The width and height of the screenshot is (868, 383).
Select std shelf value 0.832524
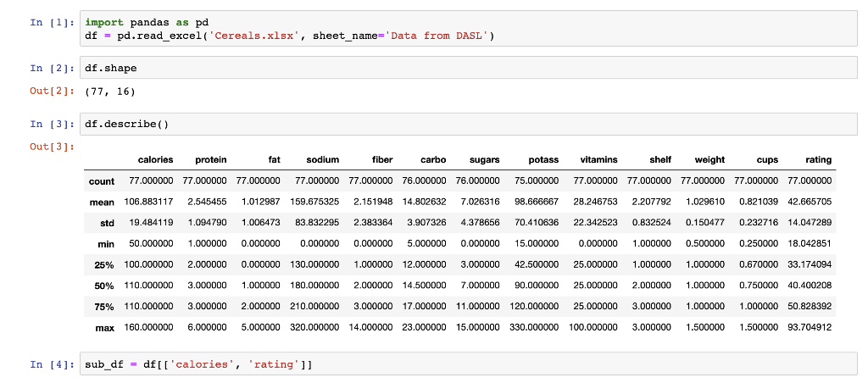coord(651,223)
